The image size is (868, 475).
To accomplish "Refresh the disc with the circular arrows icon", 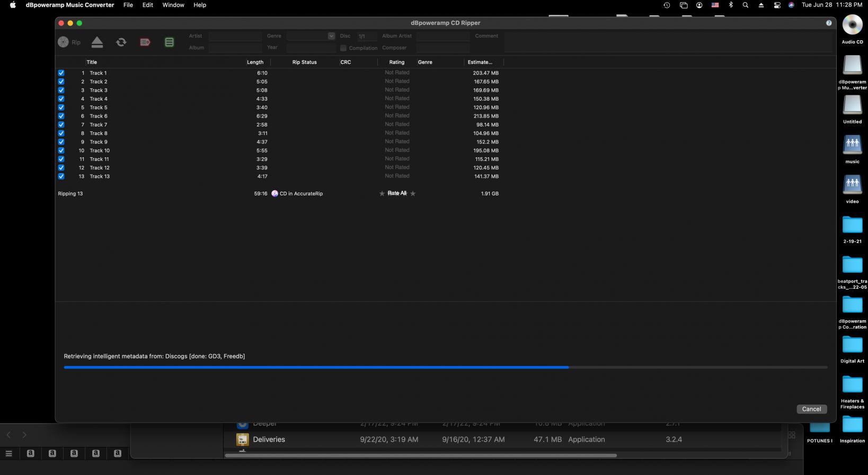I will [121, 42].
